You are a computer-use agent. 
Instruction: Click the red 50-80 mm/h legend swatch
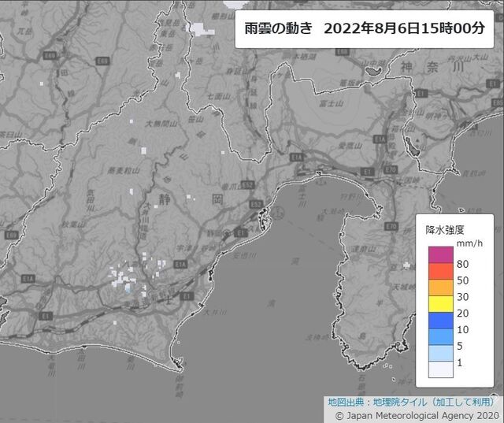pos(441,271)
